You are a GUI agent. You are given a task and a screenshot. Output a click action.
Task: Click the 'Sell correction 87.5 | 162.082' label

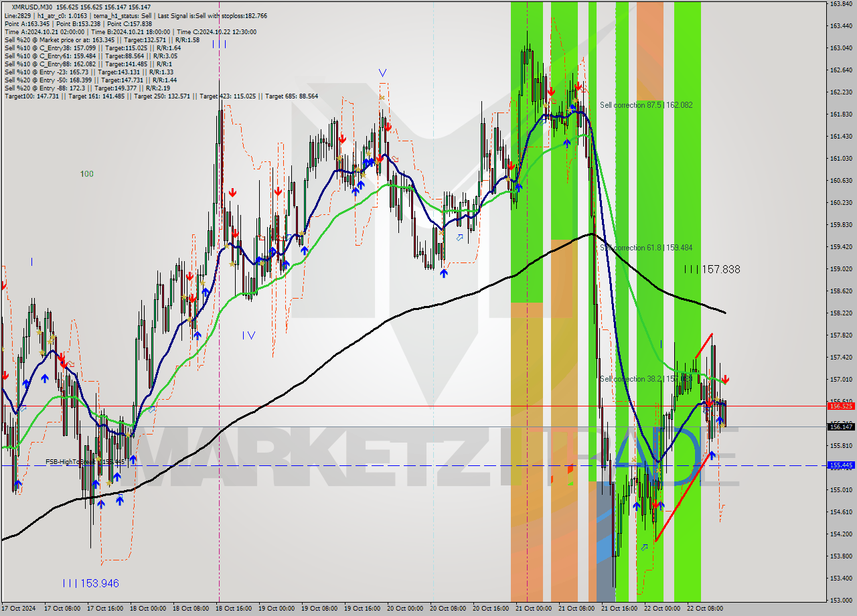pyautogui.click(x=646, y=105)
